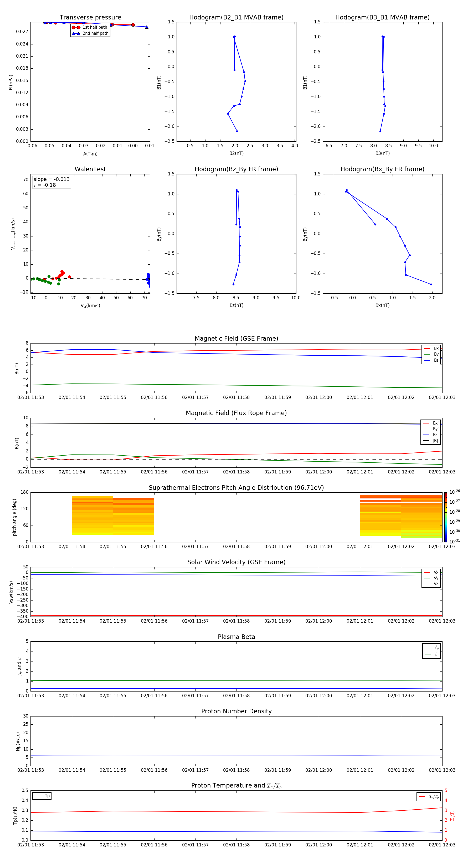Image resolution: width=473 pixels, height=868 pixels.
Task: Select the '1st half path' legend entry
Action: click(90, 27)
